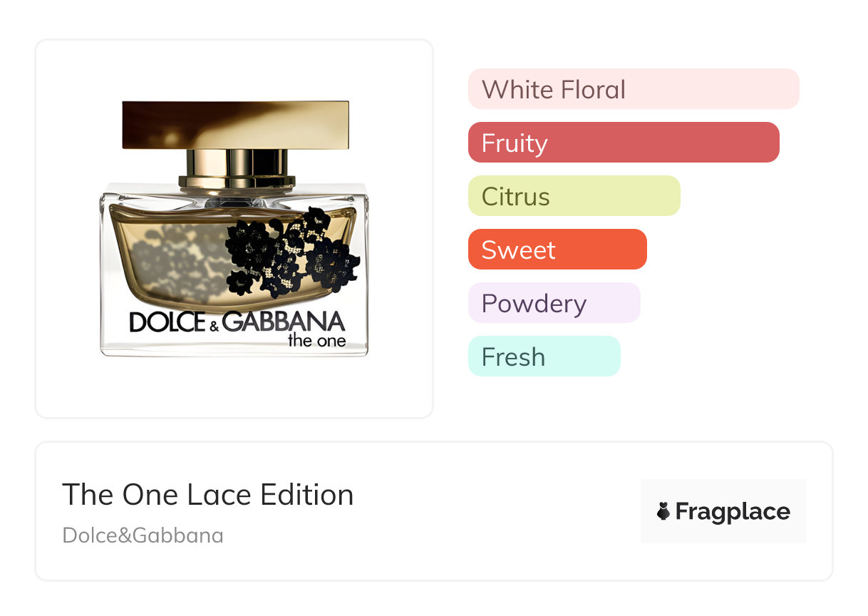Click the ampersand in the bottle's brand label

click(214, 326)
